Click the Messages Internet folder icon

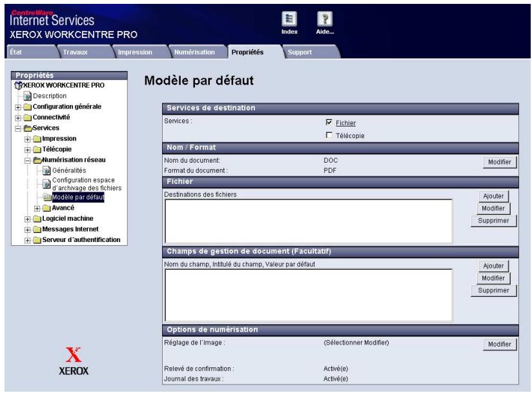[x=37, y=230]
